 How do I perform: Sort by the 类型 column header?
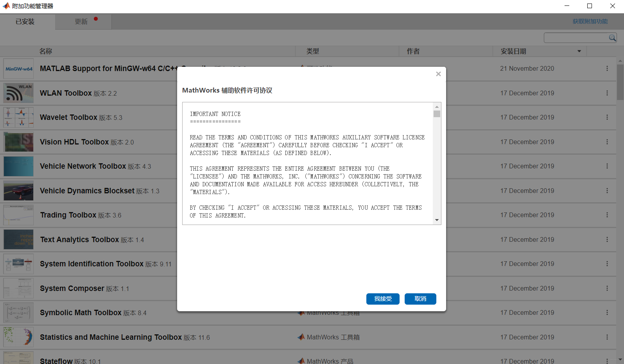pos(313,51)
